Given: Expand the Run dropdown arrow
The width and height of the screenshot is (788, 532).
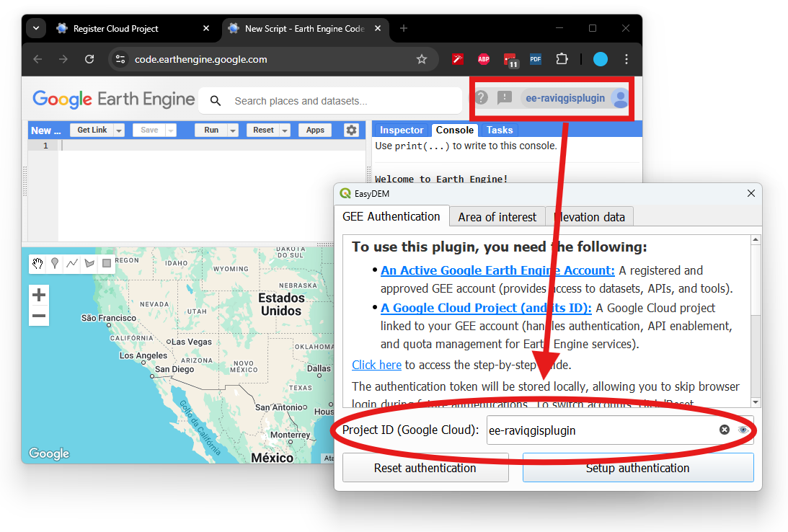Looking at the screenshot, I should point(233,130).
